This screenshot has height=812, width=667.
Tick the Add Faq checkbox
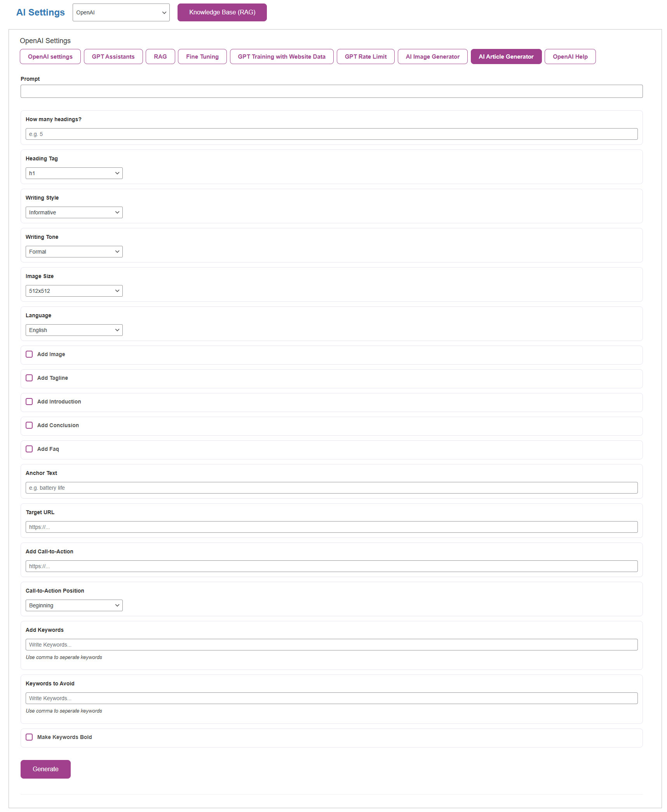pos(29,449)
